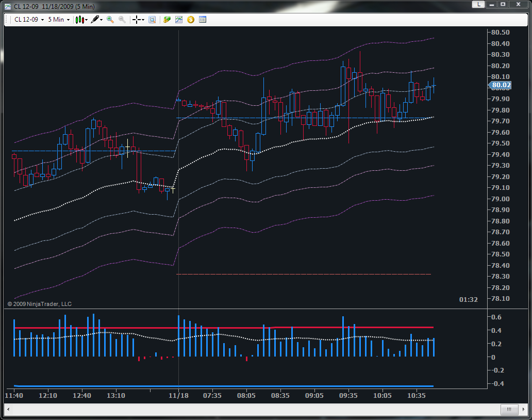This screenshot has height=420, width=532.
Task: Click the 13:10 time axis label
Action: tap(116, 396)
